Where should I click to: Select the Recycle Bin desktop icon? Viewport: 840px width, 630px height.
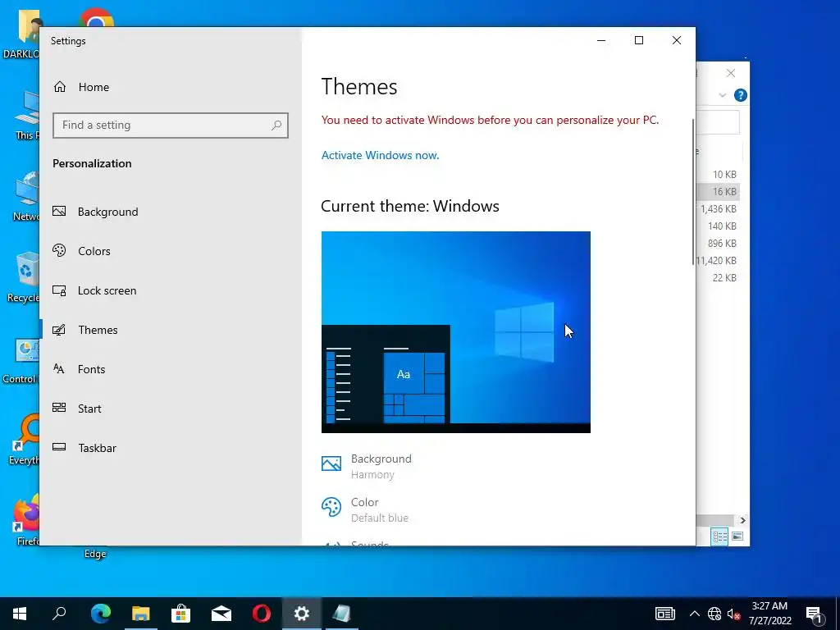pyautogui.click(x=23, y=277)
